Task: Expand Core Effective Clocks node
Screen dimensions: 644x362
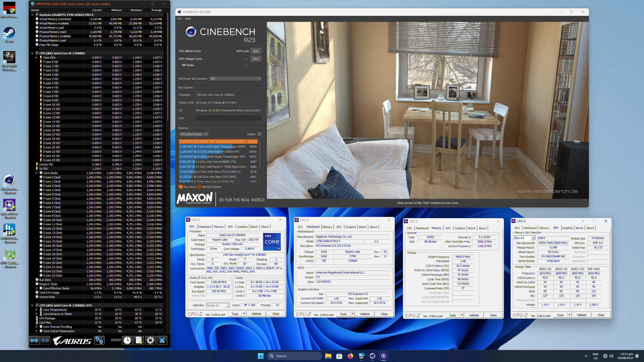Action: tap(36, 288)
